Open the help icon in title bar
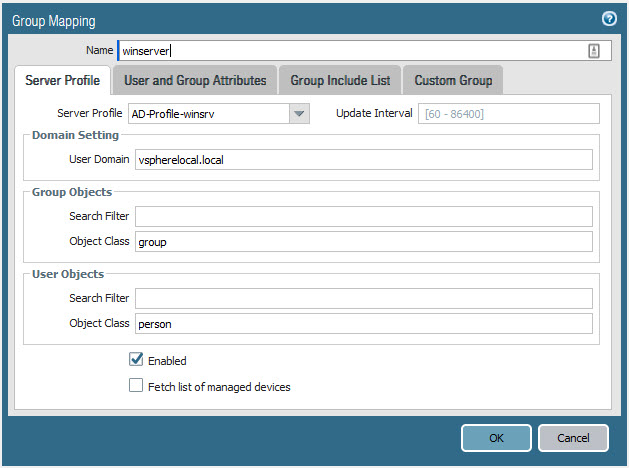 coord(608,19)
